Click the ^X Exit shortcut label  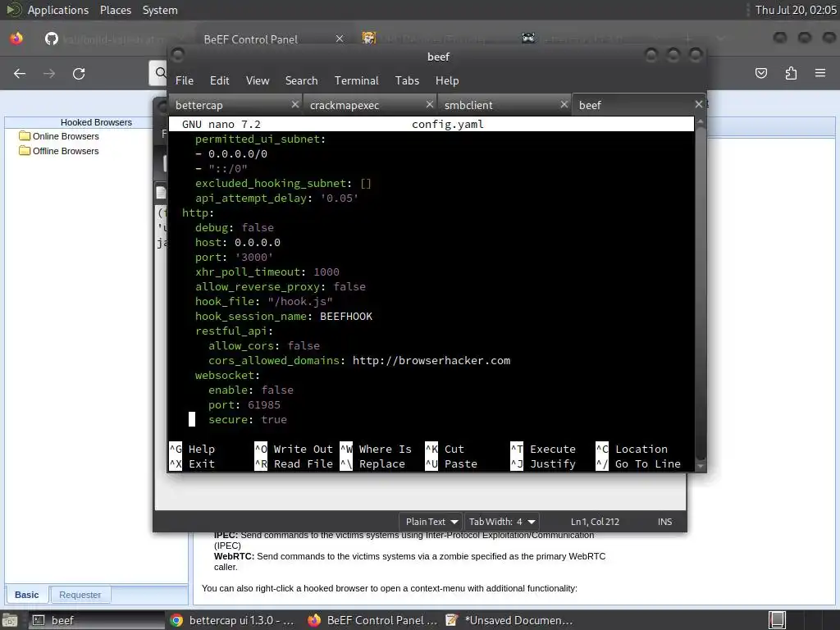tap(192, 464)
